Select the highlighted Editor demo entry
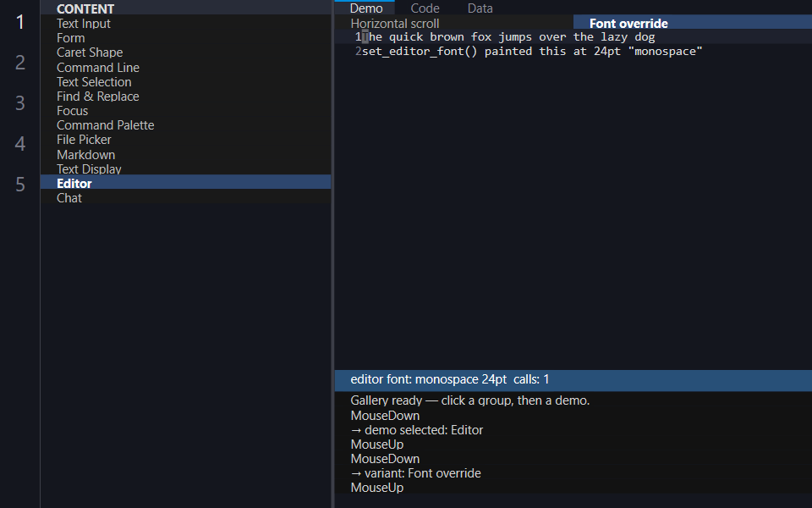The width and height of the screenshot is (812, 508). click(185, 184)
